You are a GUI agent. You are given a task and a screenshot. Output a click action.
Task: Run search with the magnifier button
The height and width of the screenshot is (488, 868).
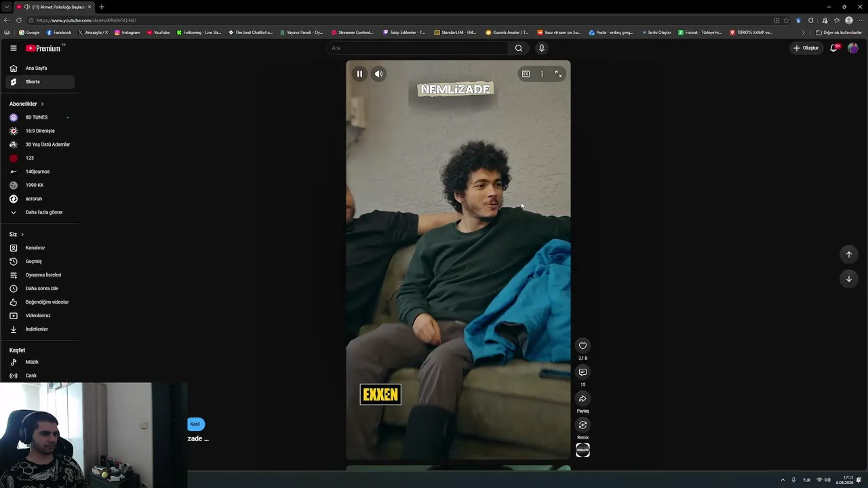[x=519, y=48]
